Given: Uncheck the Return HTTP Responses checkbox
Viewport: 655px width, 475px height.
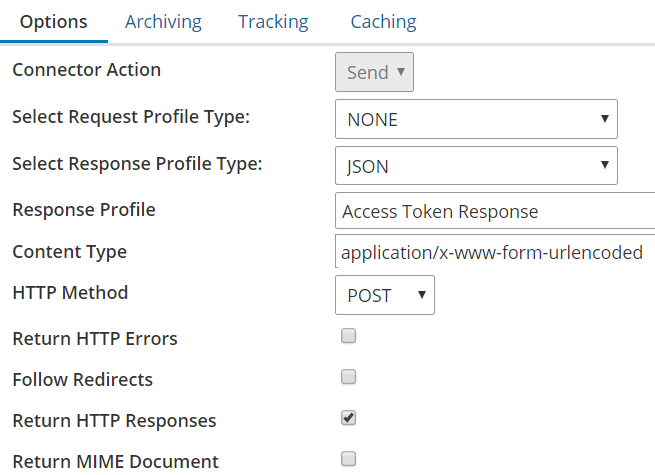Looking at the screenshot, I should (x=349, y=418).
